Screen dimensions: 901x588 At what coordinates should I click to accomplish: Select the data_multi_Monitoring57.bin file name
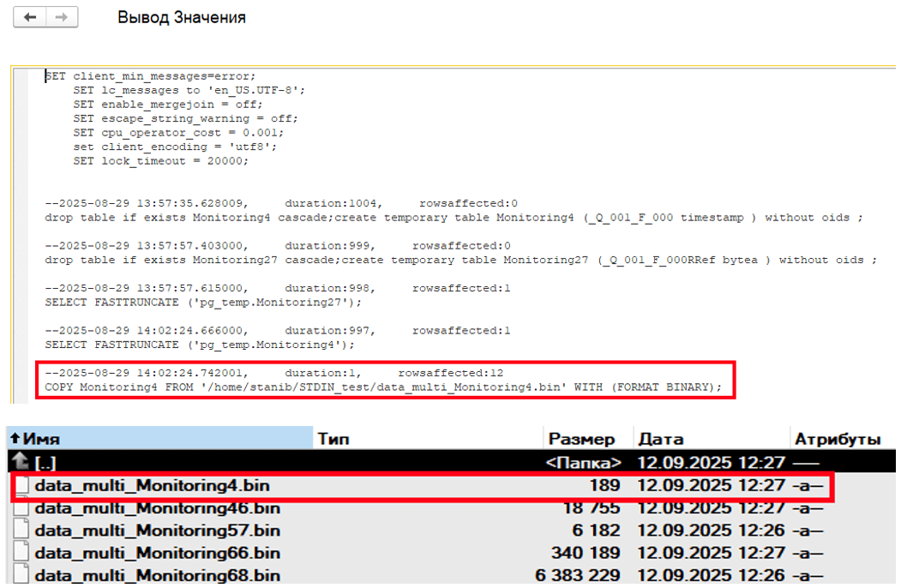click(x=158, y=531)
